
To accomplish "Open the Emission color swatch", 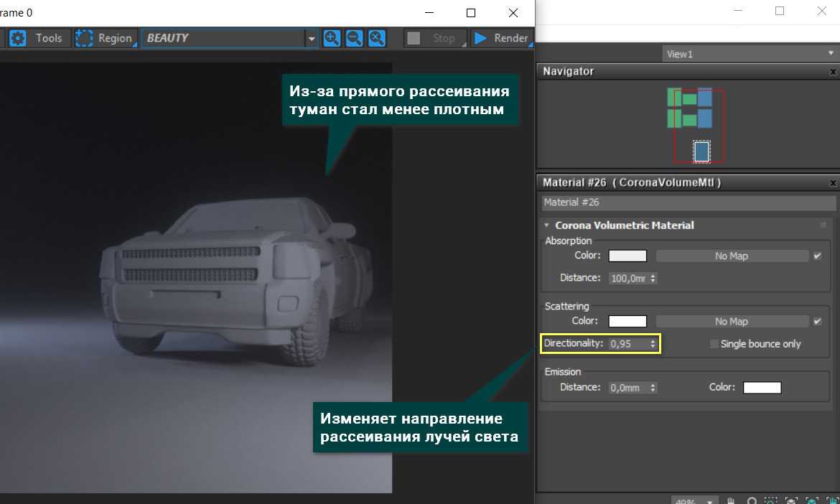I will (762, 388).
